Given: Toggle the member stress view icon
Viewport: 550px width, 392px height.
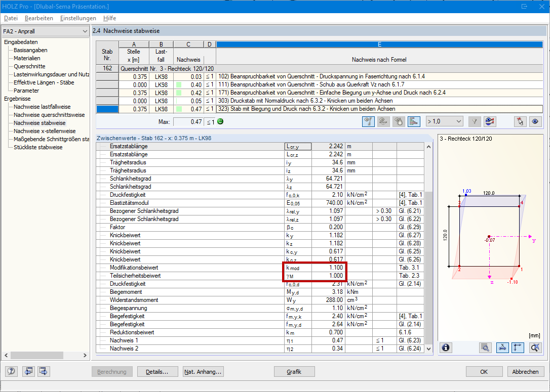Looking at the screenshot, I should pyautogui.click(x=368, y=121).
